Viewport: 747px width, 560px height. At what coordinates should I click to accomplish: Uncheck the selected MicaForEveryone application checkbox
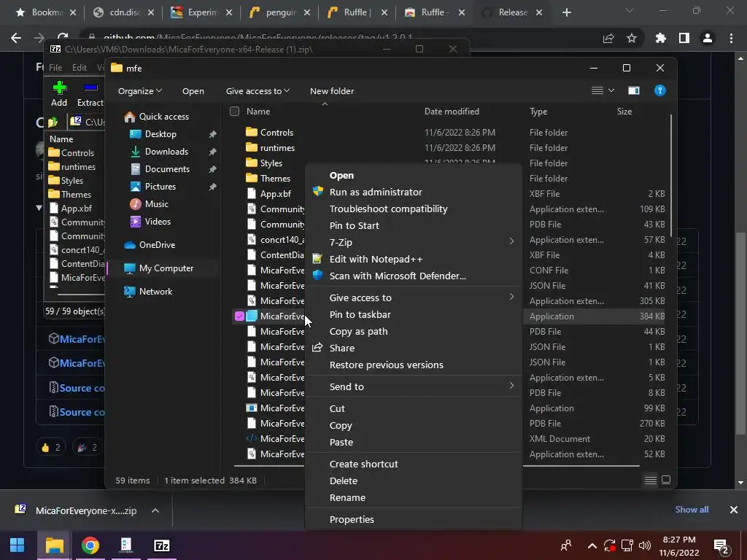[239, 316]
